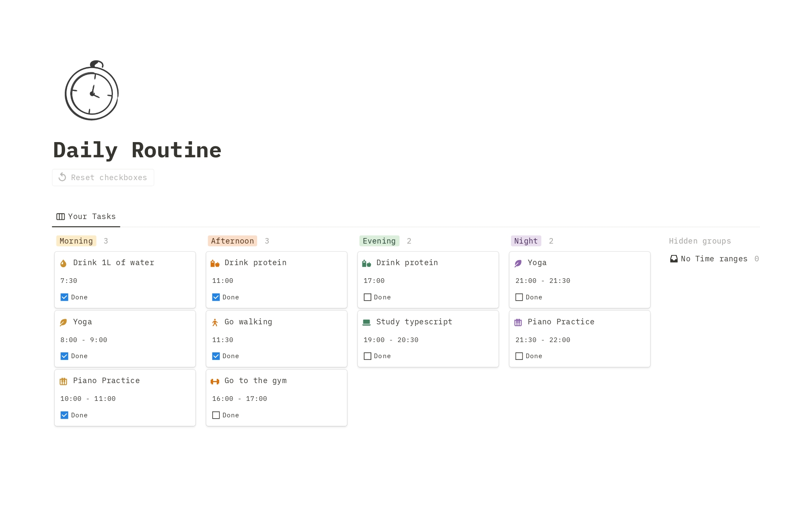The image size is (812, 507).
Task: Click the orange piano icon in Morning column
Action: 63,381
